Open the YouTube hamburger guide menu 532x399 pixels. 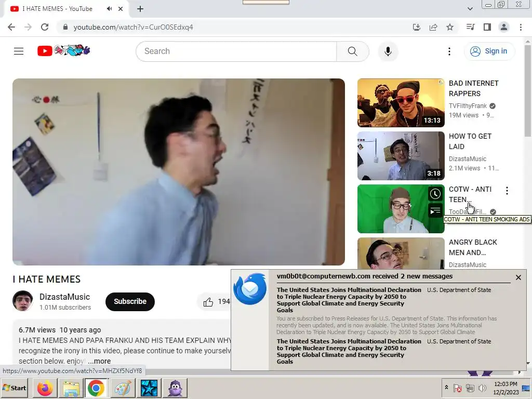[x=19, y=51]
